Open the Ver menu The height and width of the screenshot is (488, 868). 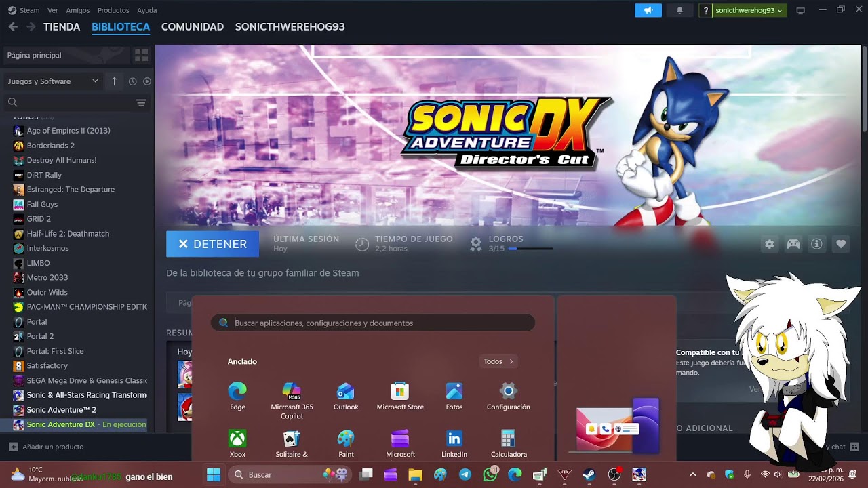(x=53, y=10)
